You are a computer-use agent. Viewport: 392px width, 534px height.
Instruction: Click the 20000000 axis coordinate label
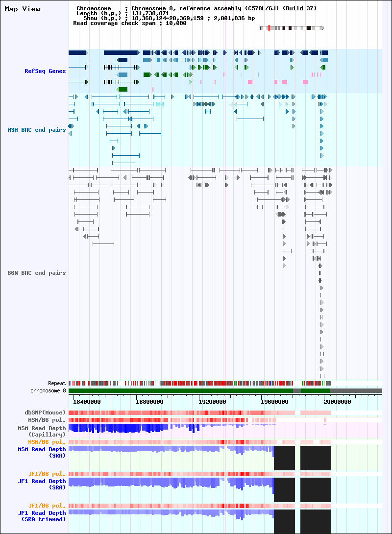337,402
